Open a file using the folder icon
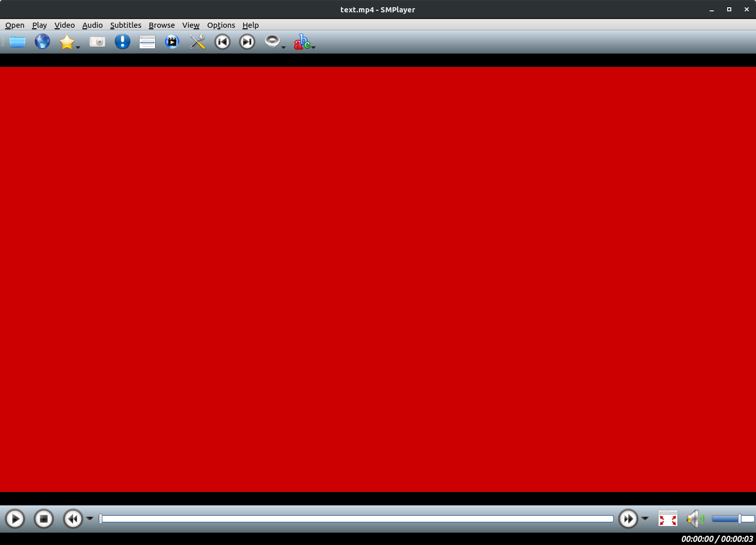 [17, 42]
